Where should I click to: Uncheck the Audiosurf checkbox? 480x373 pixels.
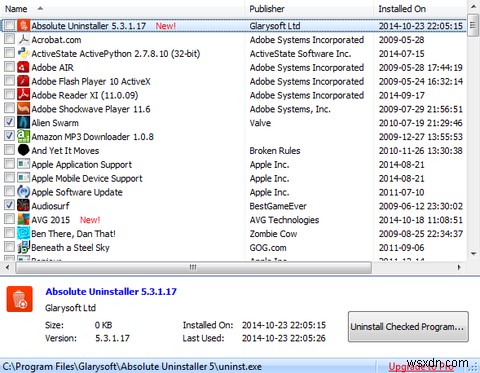click(9, 205)
